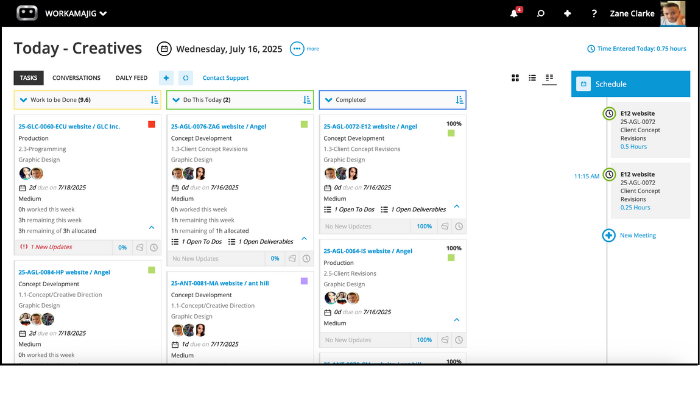Sort the Work to be Done column
700x405 pixels.
154,100
